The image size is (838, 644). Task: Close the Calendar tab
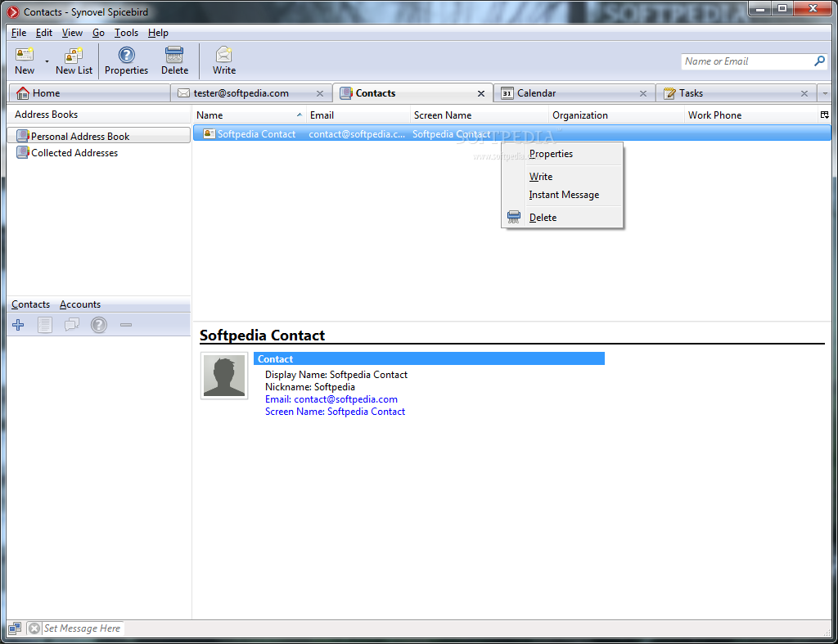point(643,93)
